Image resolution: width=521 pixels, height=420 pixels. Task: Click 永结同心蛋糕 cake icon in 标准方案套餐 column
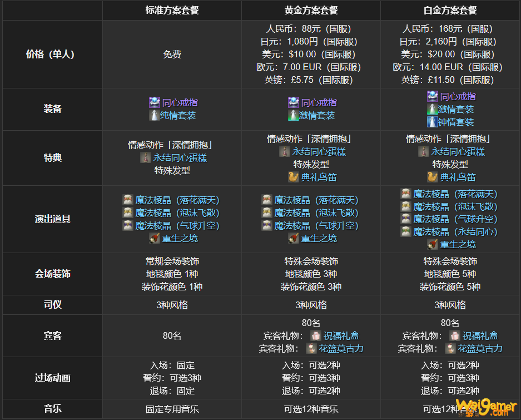(x=146, y=157)
